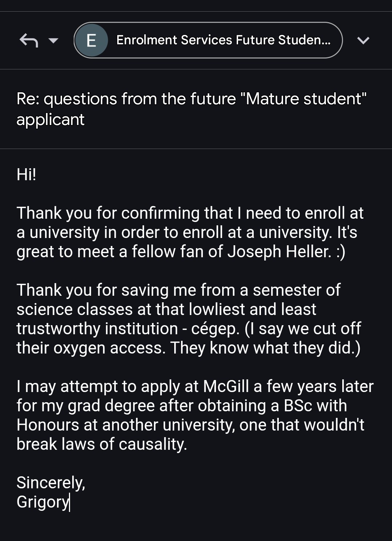Click the "Re: questions from the future" subject field
The width and height of the screenshot is (392, 541).
click(x=126, y=99)
